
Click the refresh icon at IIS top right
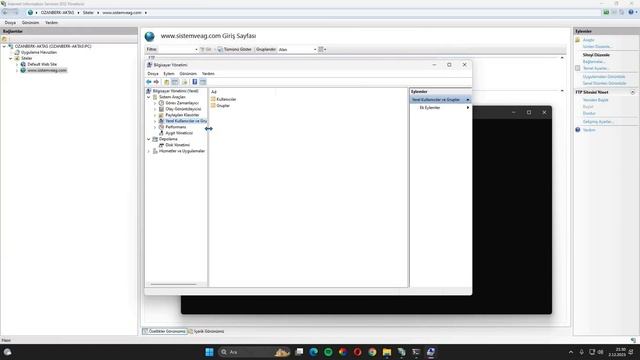[606, 12]
